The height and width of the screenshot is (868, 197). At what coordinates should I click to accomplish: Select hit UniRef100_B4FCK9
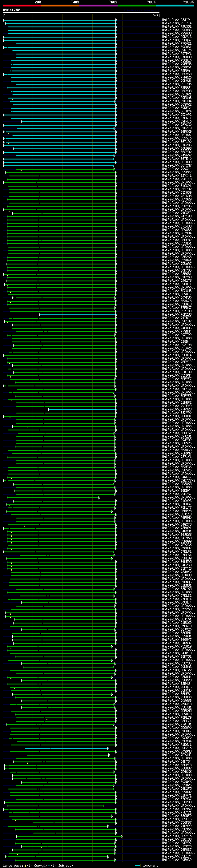[176, 131]
